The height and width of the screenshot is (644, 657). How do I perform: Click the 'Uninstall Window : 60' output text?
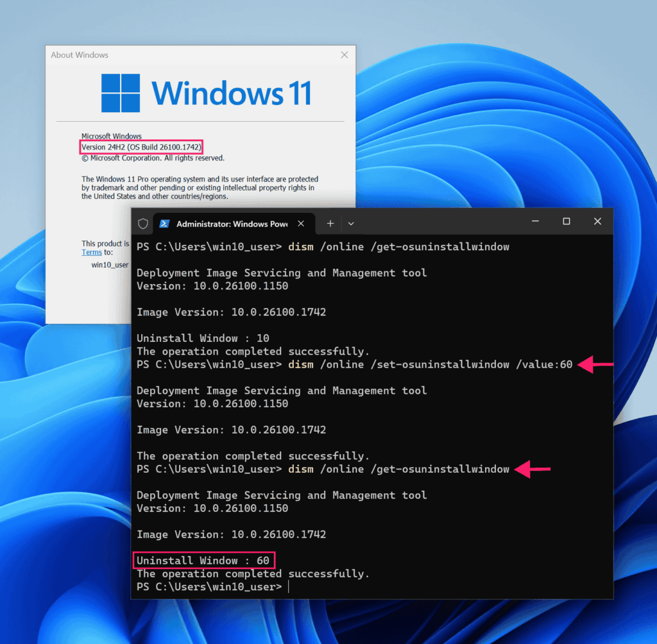click(x=203, y=560)
